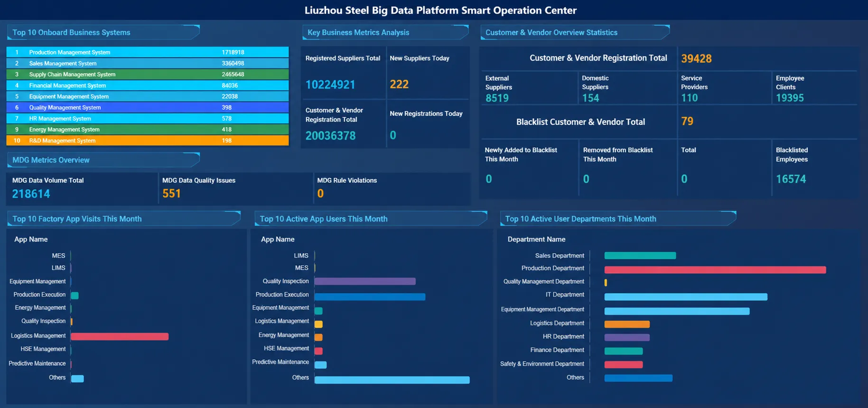Click the Blacklisted Employees count 16574
Viewport: 868px width, 408px height.
[x=791, y=179]
